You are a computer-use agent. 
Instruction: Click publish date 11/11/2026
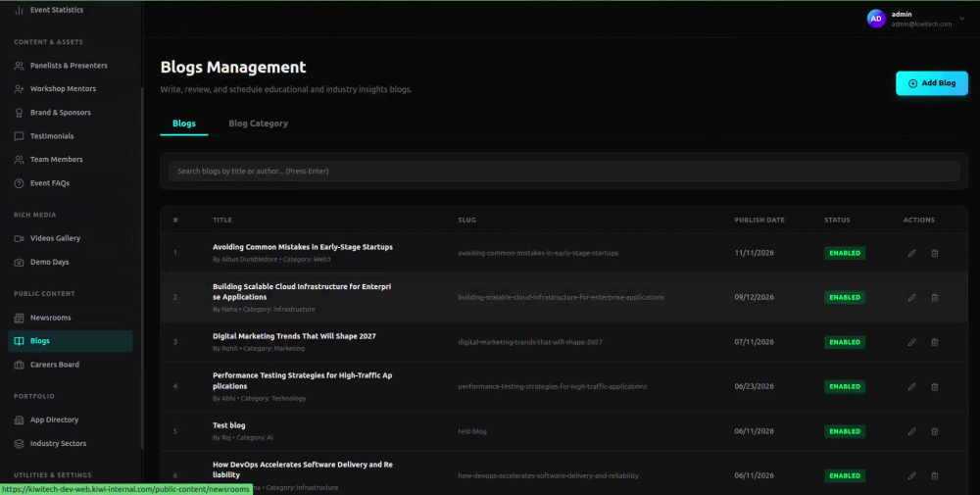tap(754, 253)
